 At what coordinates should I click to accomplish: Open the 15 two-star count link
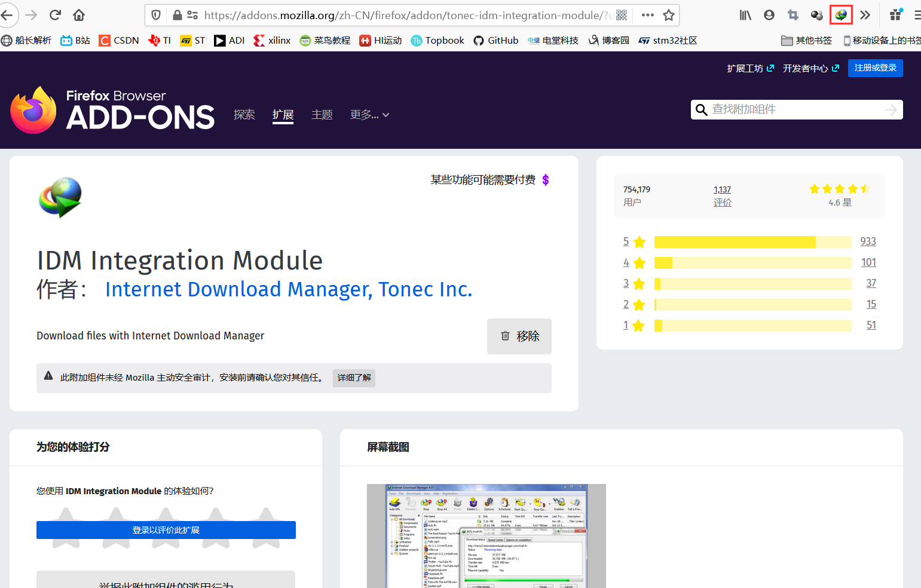pos(871,304)
